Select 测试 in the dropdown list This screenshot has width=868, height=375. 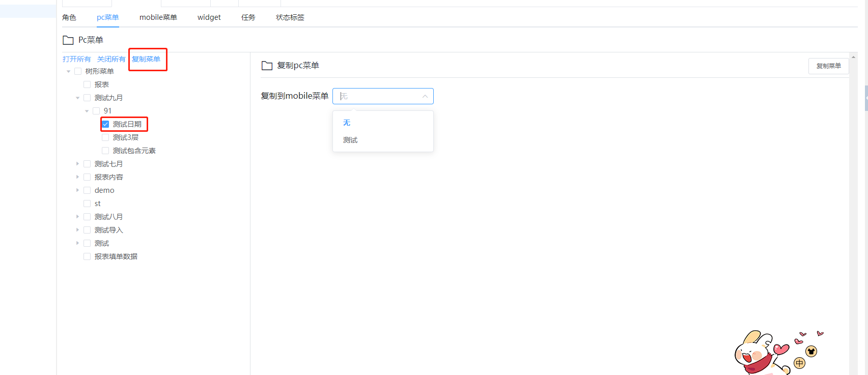pos(383,140)
